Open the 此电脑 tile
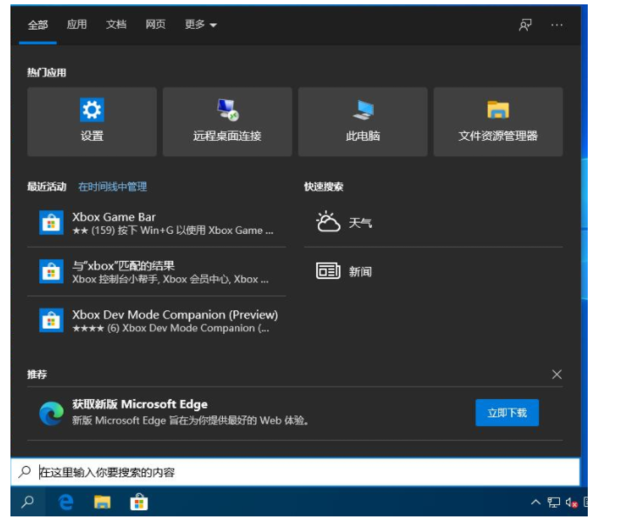The height and width of the screenshot is (519, 620). click(363, 121)
